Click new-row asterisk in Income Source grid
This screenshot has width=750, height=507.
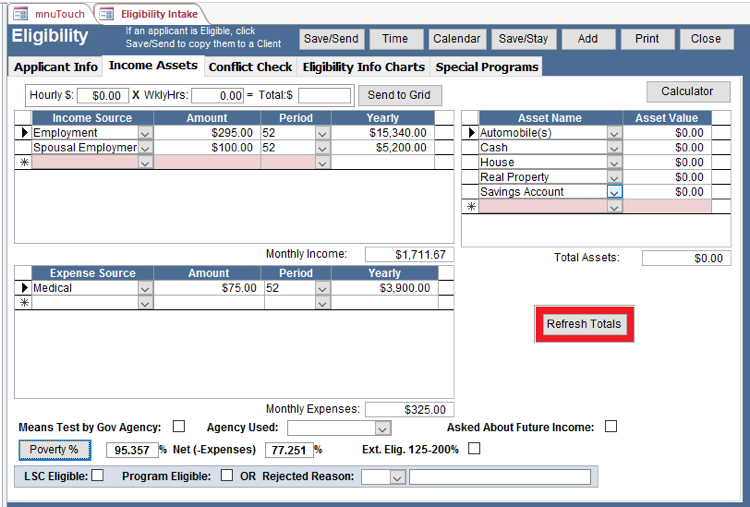coord(24,162)
